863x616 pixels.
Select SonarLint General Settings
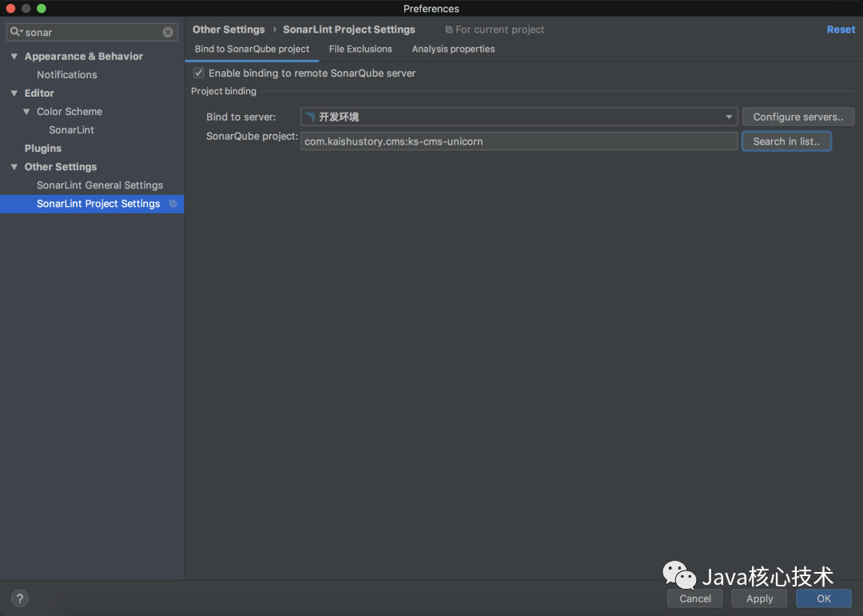100,185
